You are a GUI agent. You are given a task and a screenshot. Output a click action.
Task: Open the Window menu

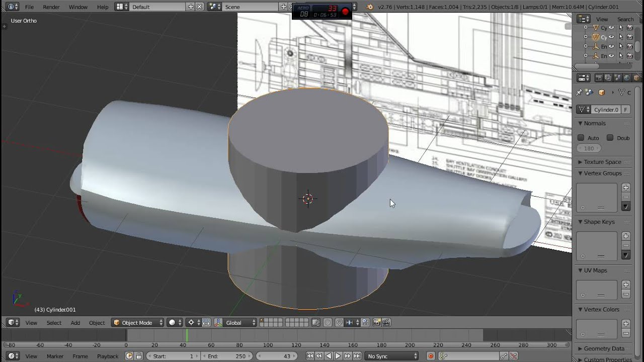point(78,7)
